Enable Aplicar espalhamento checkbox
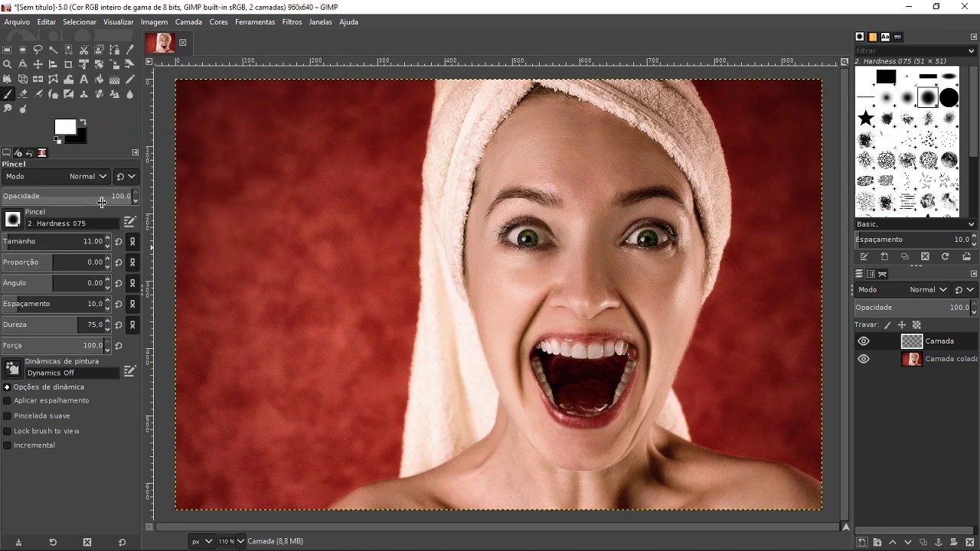980x551 pixels. [8, 401]
